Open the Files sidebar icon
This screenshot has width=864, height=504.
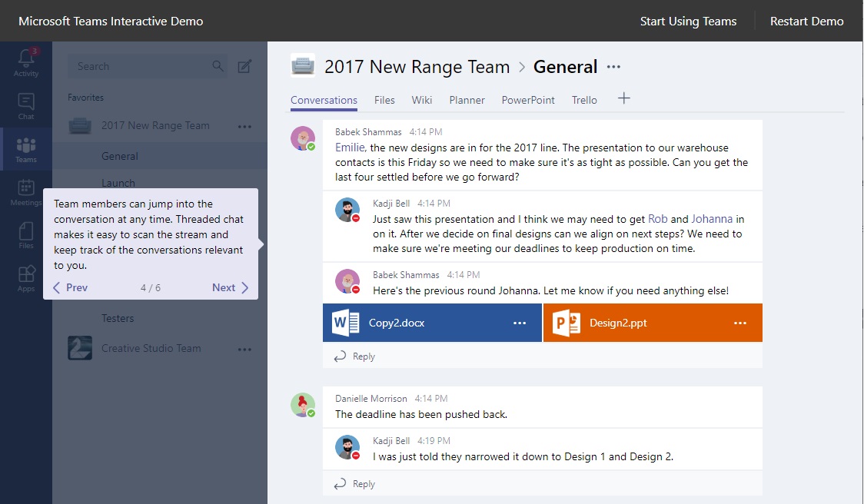26,235
